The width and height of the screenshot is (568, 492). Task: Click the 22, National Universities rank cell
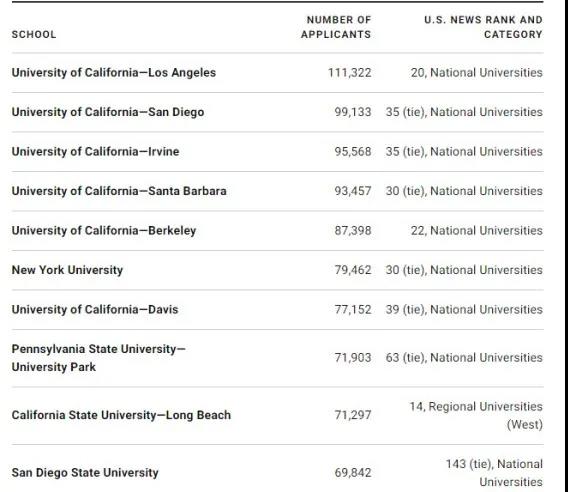coord(477,230)
